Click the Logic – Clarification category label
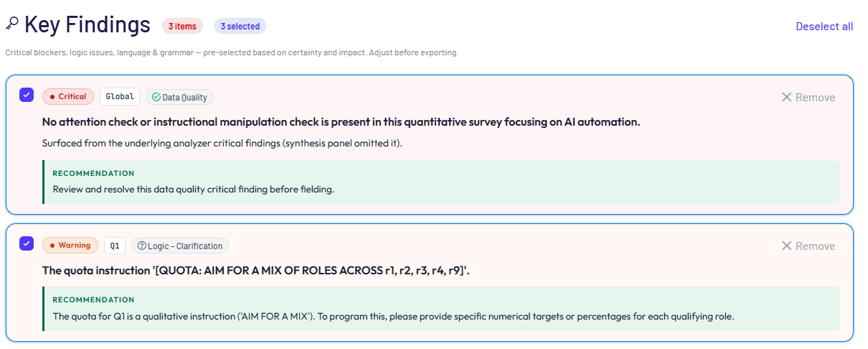Image resolution: width=868 pixels, height=349 pixels. 180,246
